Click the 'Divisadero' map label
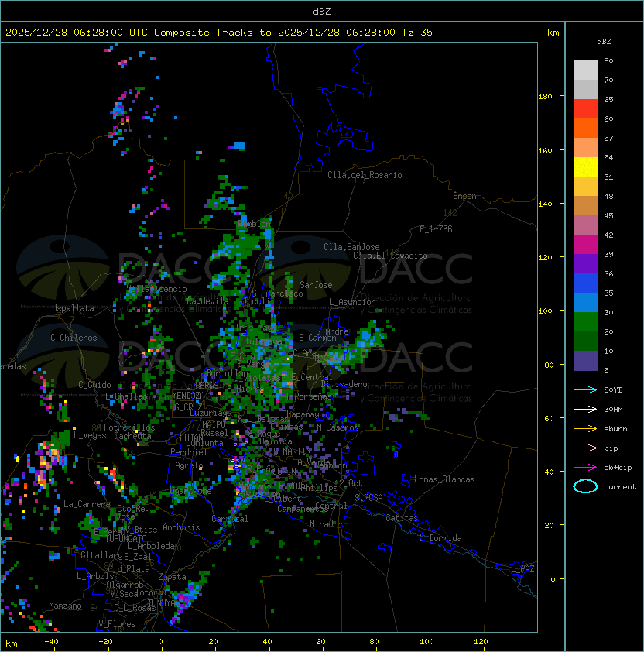The height and width of the screenshot is (652, 644). 344,384
